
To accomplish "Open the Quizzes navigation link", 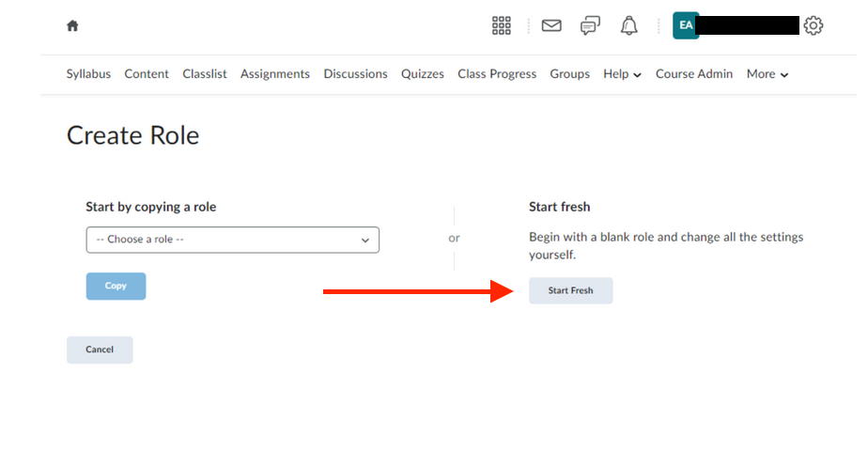I will 423,74.
